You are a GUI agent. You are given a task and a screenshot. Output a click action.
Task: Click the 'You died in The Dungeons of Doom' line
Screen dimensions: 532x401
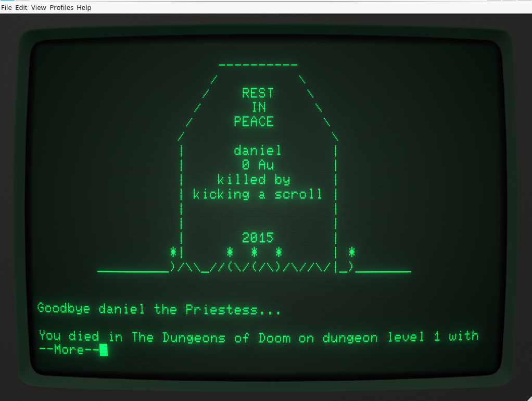click(259, 336)
